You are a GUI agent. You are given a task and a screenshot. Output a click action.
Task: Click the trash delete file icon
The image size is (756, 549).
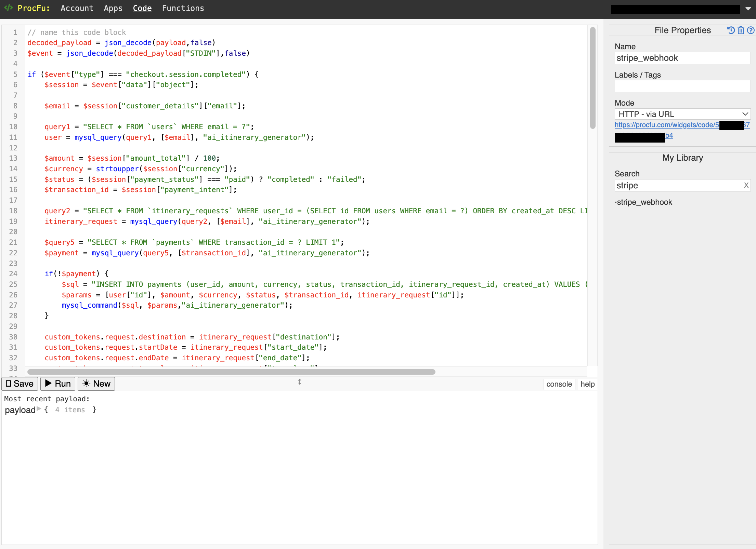[x=741, y=30]
